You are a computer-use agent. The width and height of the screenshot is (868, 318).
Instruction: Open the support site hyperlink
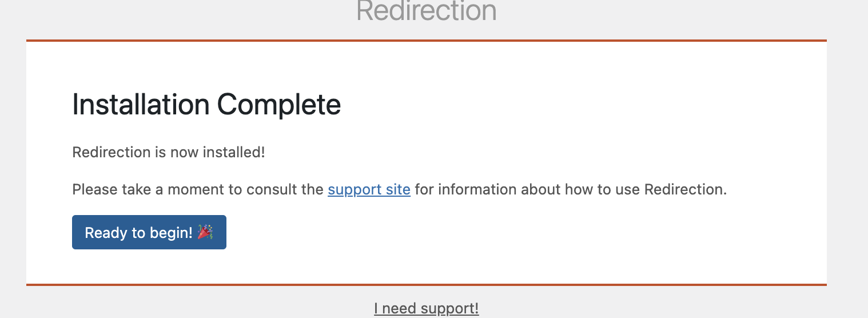coord(369,189)
